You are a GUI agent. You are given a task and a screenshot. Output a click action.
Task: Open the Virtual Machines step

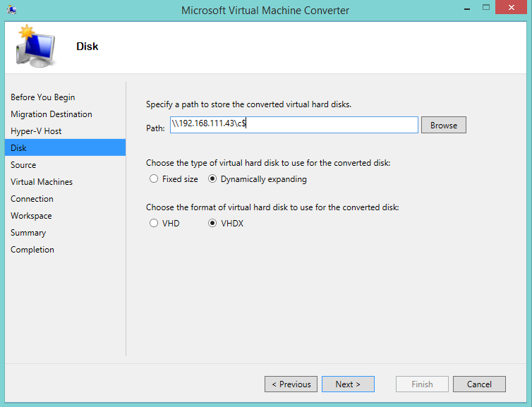click(42, 182)
